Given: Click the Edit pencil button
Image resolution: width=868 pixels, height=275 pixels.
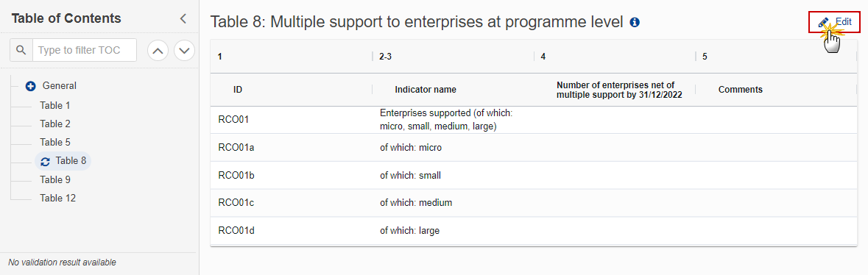Looking at the screenshot, I should point(835,22).
